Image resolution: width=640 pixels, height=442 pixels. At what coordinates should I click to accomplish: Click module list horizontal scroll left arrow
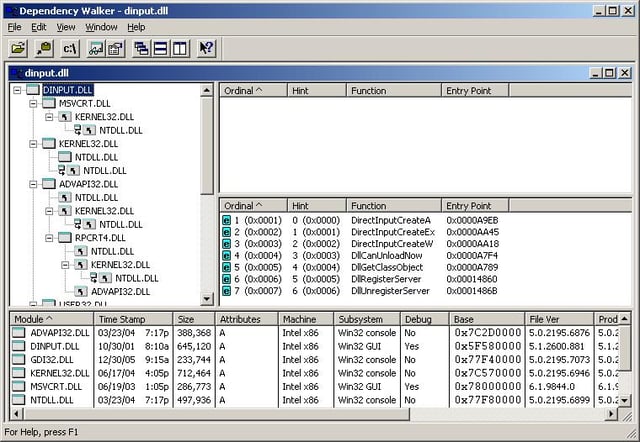[x=16, y=414]
